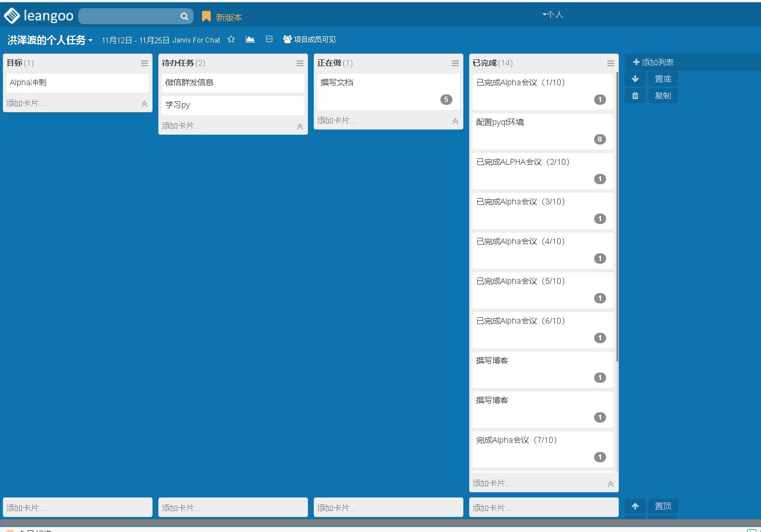Click the 新版本 link
Image resolution: width=761 pixels, height=532 pixels.
coord(229,17)
